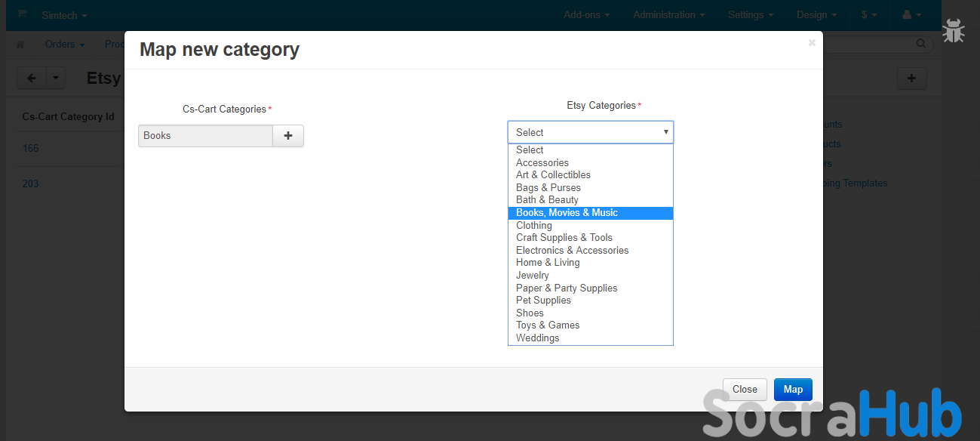The image size is (980, 441).
Task: Select Electronics & Accessories option
Action: pos(591,250)
